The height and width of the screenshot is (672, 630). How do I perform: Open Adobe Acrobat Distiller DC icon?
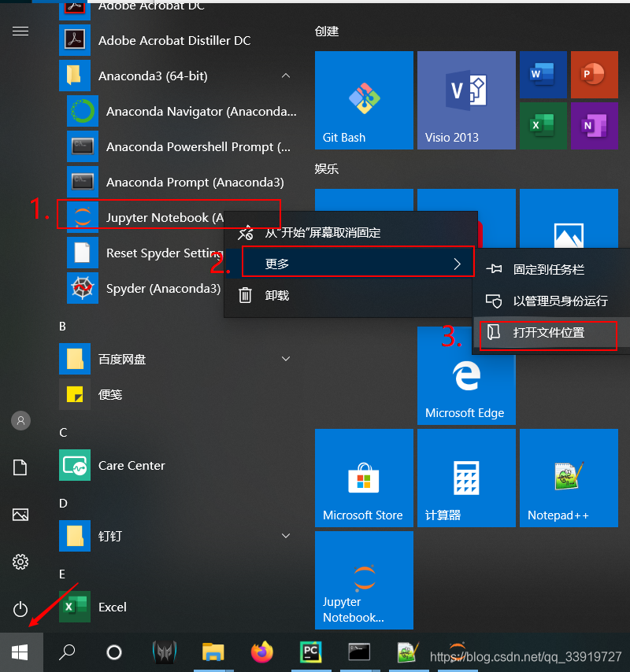[75, 40]
